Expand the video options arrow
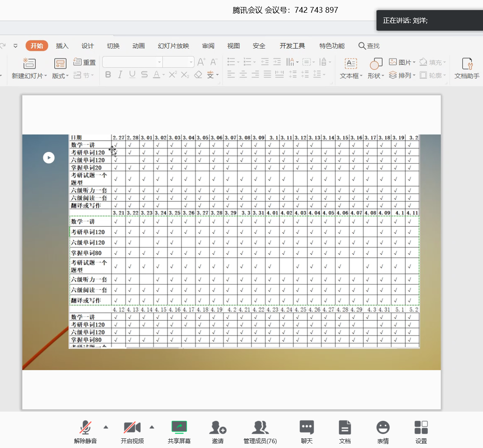The width and height of the screenshot is (483, 448). point(152,427)
